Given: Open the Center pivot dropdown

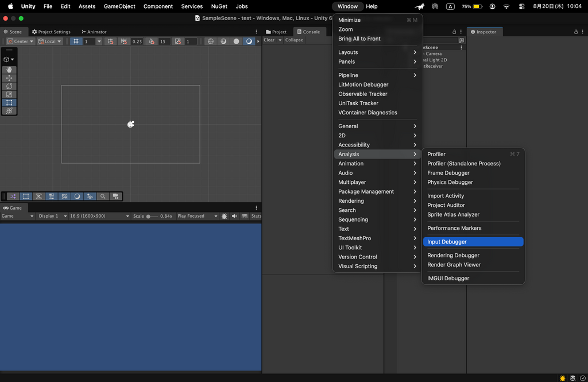Looking at the screenshot, I should tap(21, 41).
